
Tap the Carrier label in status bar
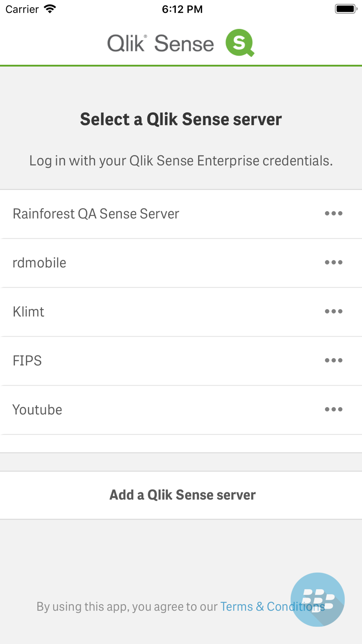pos(22,9)
